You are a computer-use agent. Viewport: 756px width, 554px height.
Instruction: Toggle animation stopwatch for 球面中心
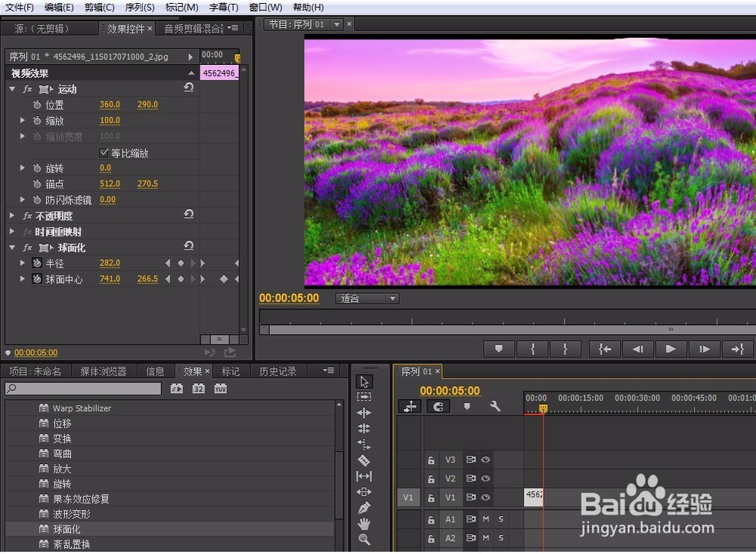[x=37, y=279]
